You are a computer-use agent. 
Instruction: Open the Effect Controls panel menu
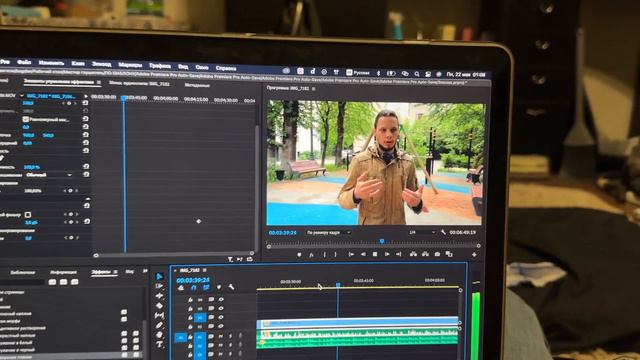[98, 82]
